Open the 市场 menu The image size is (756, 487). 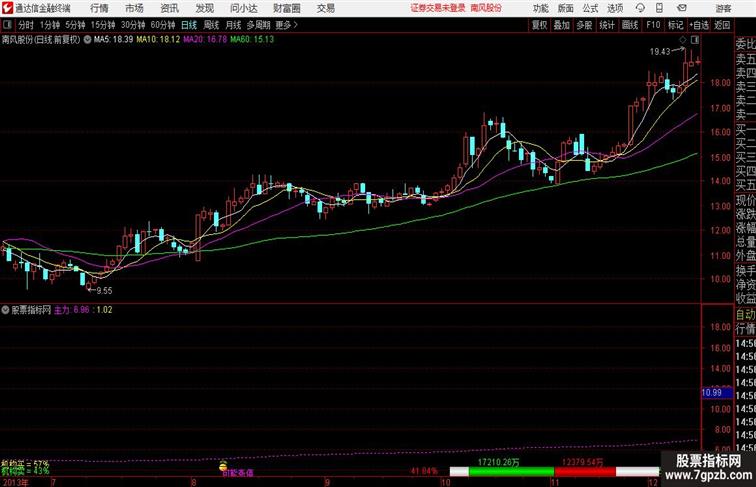pyautogui.click(x=135, y=8)
